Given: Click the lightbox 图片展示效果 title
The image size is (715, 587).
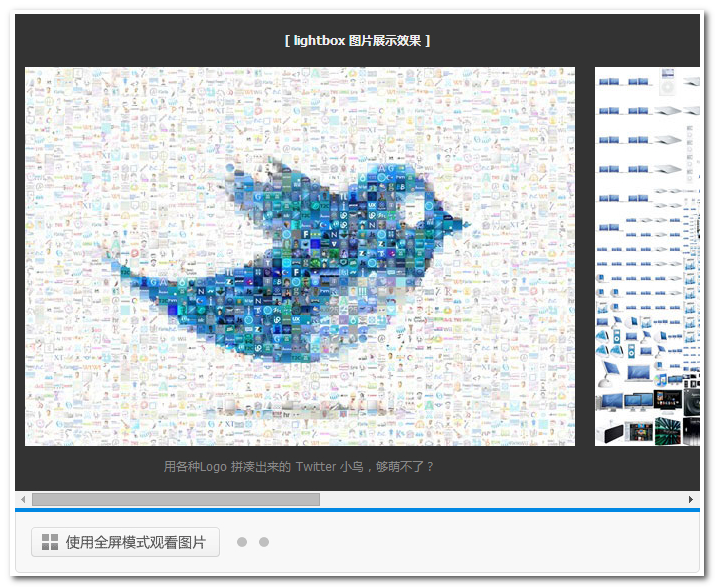Looking at the screenshot, I should coord(358,41).
